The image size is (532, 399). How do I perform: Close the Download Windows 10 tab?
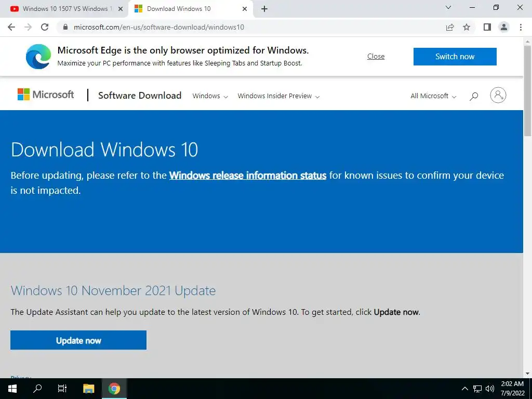click(x=245, y=9)
